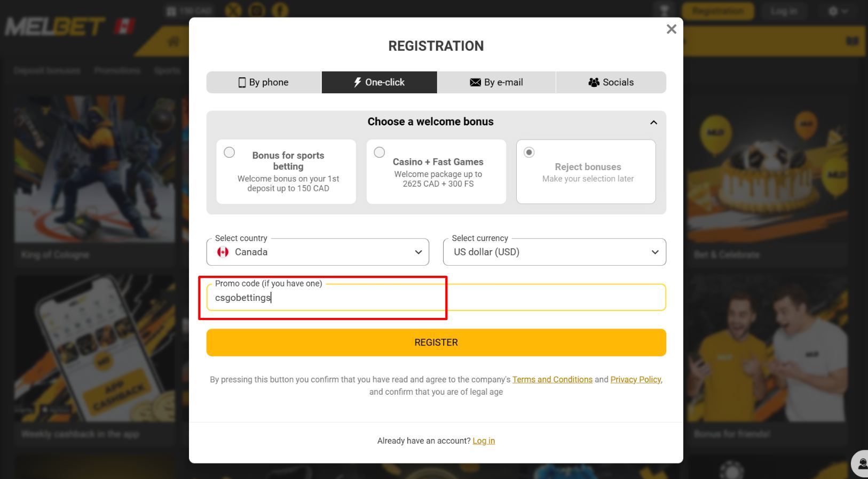Screen dimensions: 868x479
Task: Open the Select currency dropdown
Action: coord(554,252)
